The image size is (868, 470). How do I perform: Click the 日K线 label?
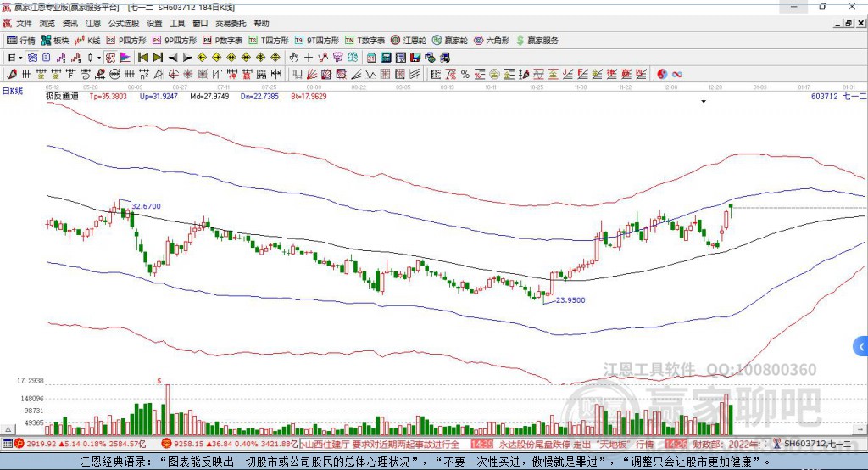(13, 91)
